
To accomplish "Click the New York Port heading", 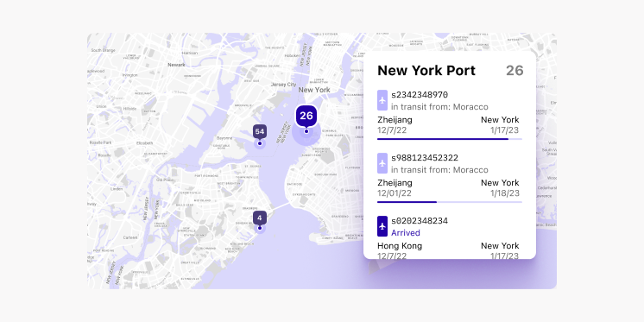I will [426, 71].
